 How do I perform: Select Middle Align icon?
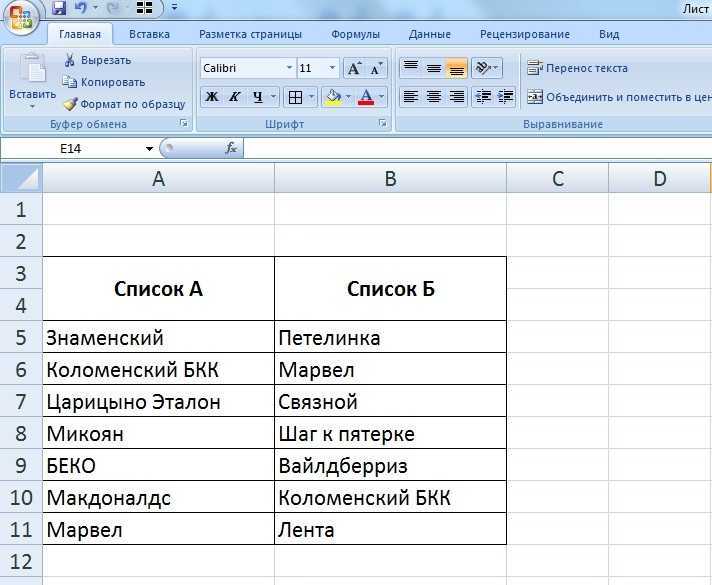click(434, 68)
